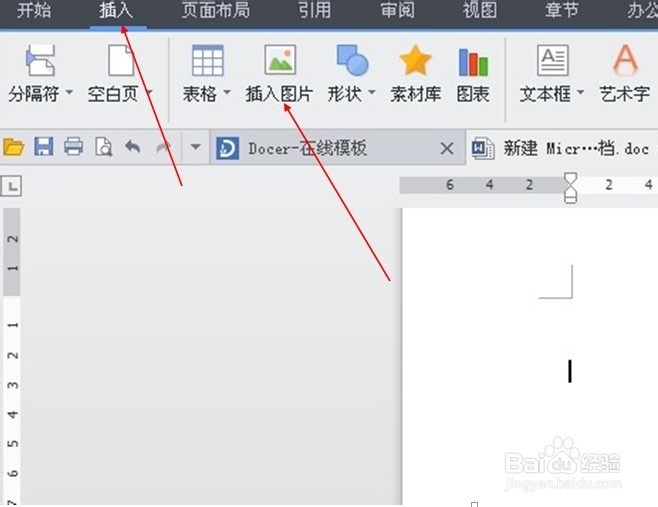This screenshot has height=507, width=658.
Task: Switch to the 章节 tab
Action: [x=562, y=10]
